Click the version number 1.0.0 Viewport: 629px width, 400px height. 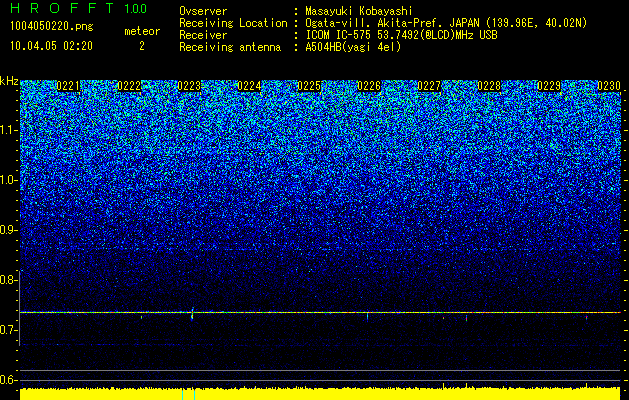click(x=135, y=8)
